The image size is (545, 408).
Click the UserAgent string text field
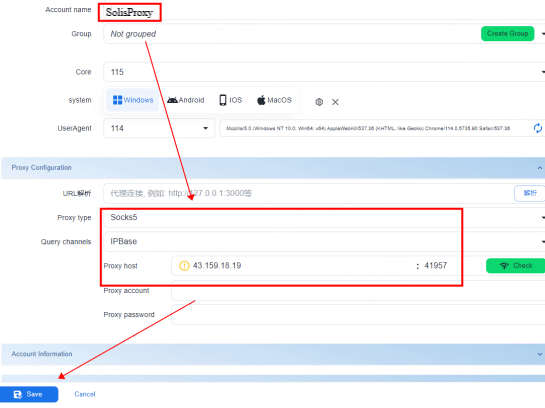coord(375,128)
